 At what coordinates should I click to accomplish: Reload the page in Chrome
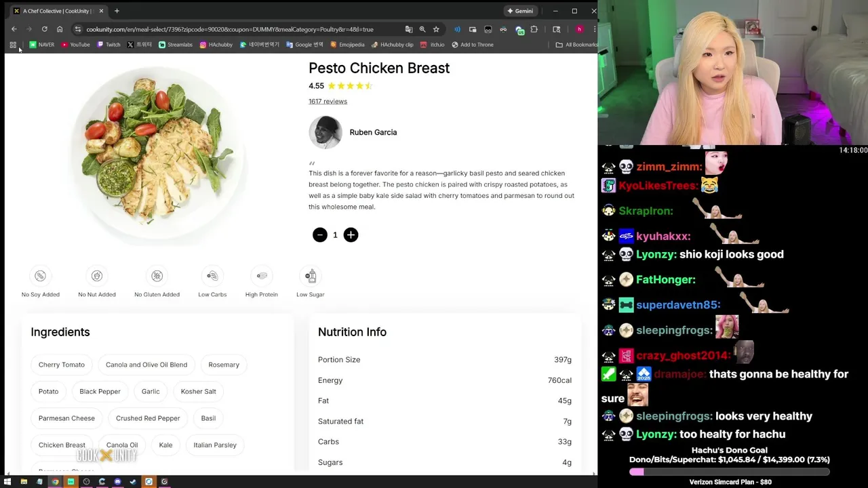coord(44,29)
